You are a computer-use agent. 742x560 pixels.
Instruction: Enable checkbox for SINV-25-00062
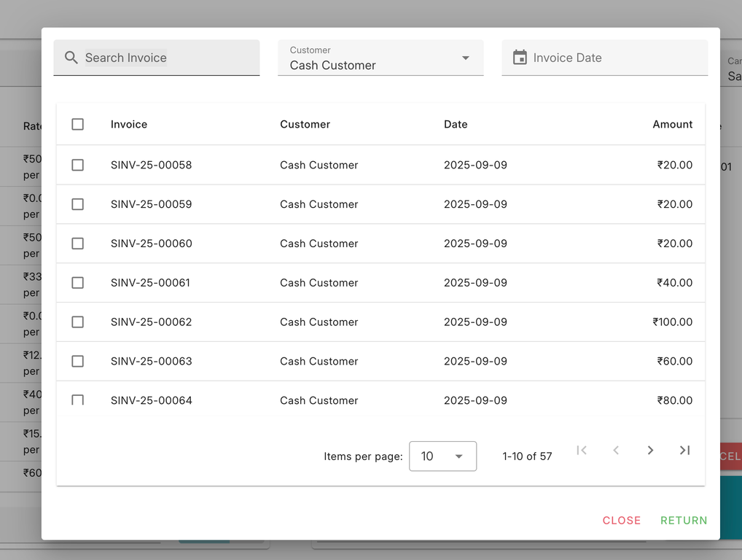click(x=77, y=322)
